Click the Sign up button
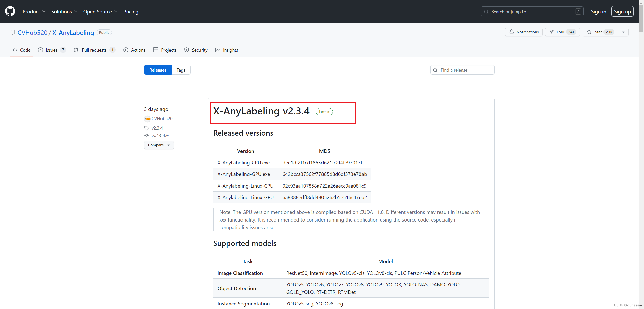644x309 pixels. [622, 11]
